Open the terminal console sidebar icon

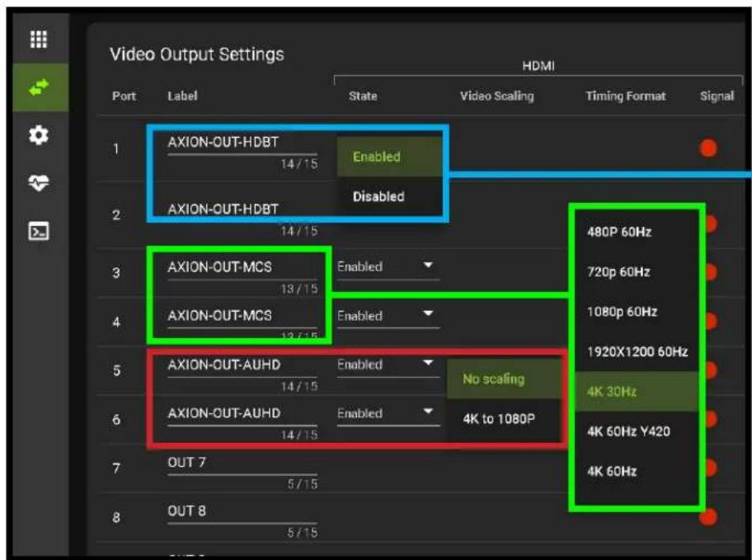point(39,231)
